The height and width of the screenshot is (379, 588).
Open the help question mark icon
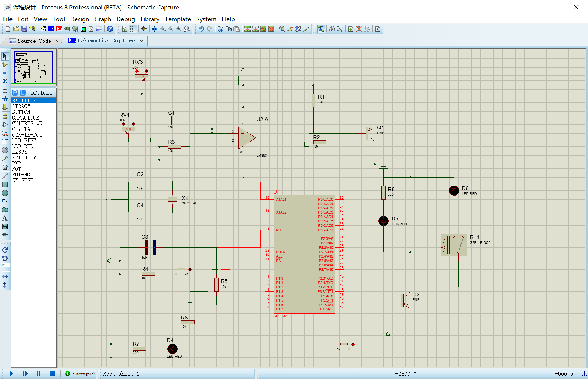(110, 29)
